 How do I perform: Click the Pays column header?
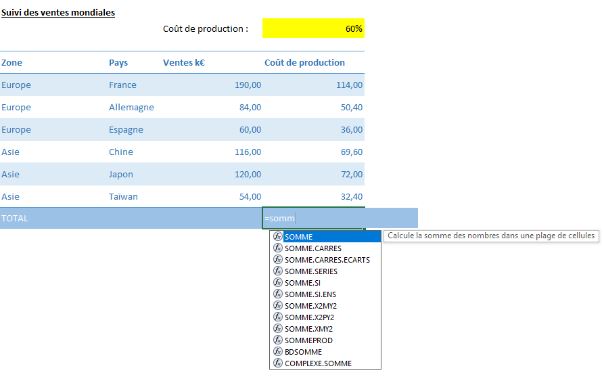pyautogui.click(x=118, y=63)
